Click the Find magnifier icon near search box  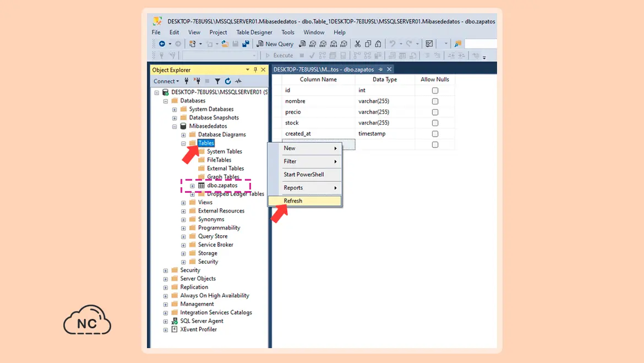(x=457, y=44)
